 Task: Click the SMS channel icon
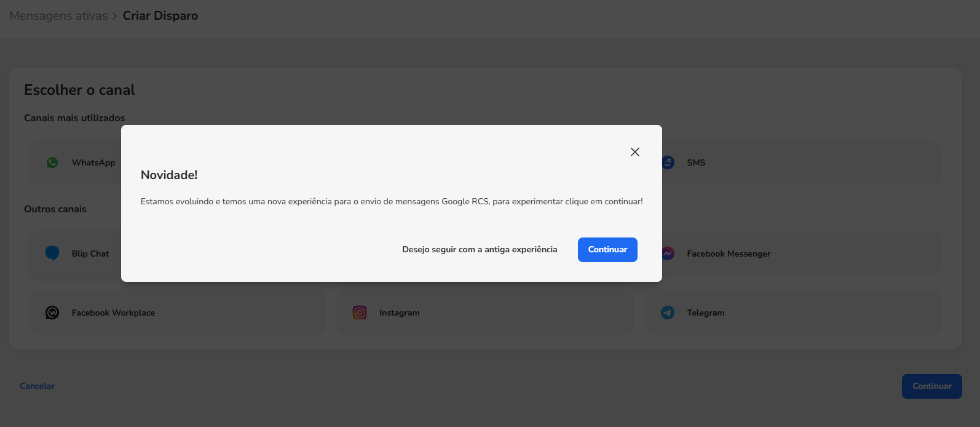[668, 162]
